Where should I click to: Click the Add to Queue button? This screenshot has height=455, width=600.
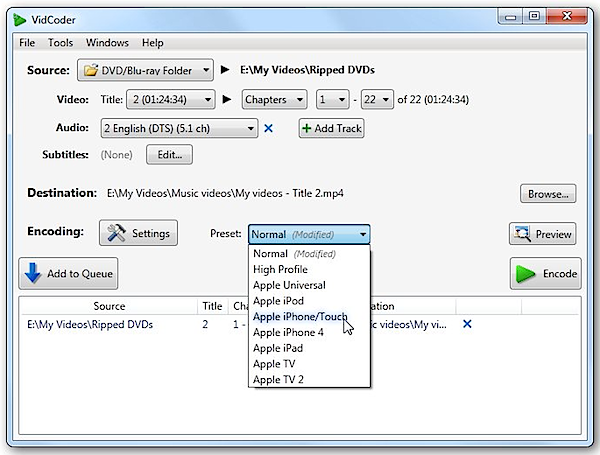68,273
